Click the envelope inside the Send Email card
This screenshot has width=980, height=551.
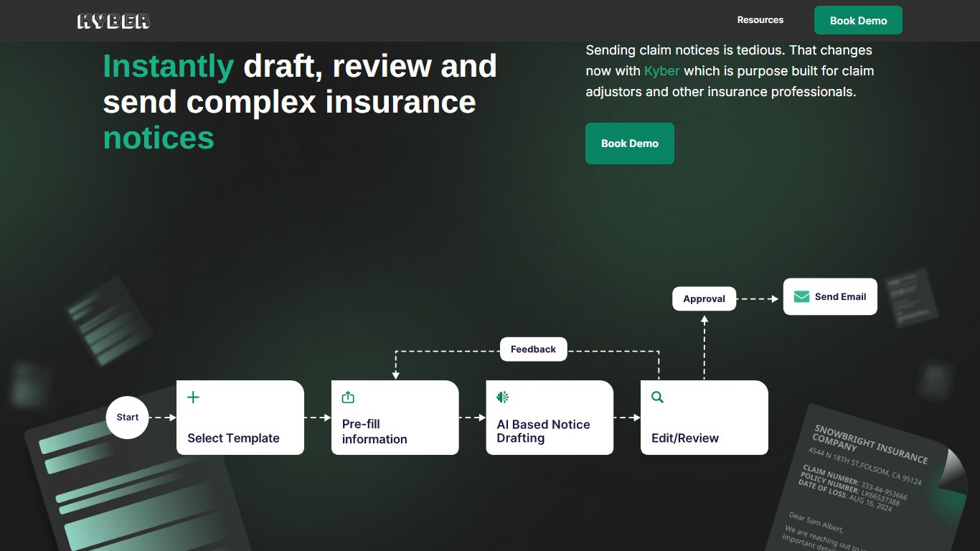point(800,296)
